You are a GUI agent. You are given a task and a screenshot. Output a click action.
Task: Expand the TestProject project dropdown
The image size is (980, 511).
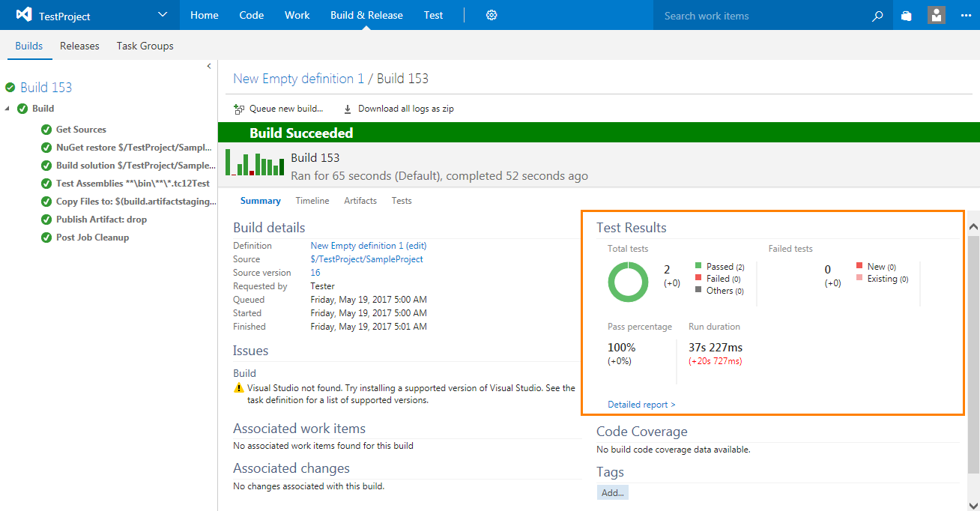pyautogui.click(x=163, y=15)
